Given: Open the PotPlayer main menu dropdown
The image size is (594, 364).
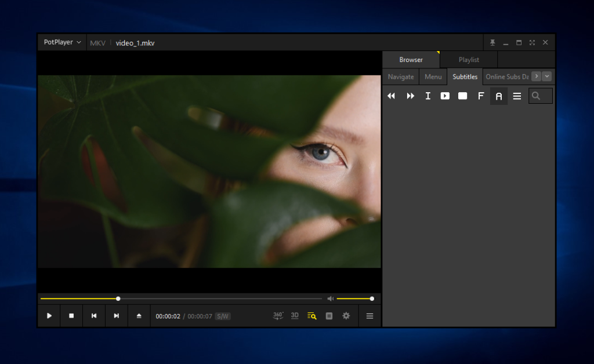Looking at the screenshot, I should [x=62, y=42].
